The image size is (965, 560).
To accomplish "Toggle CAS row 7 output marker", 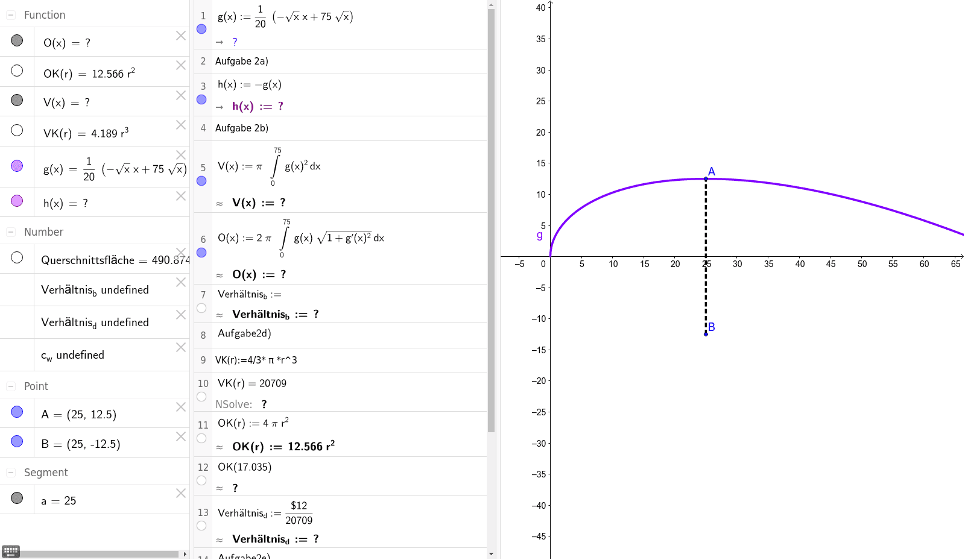I will coord(201,308).
